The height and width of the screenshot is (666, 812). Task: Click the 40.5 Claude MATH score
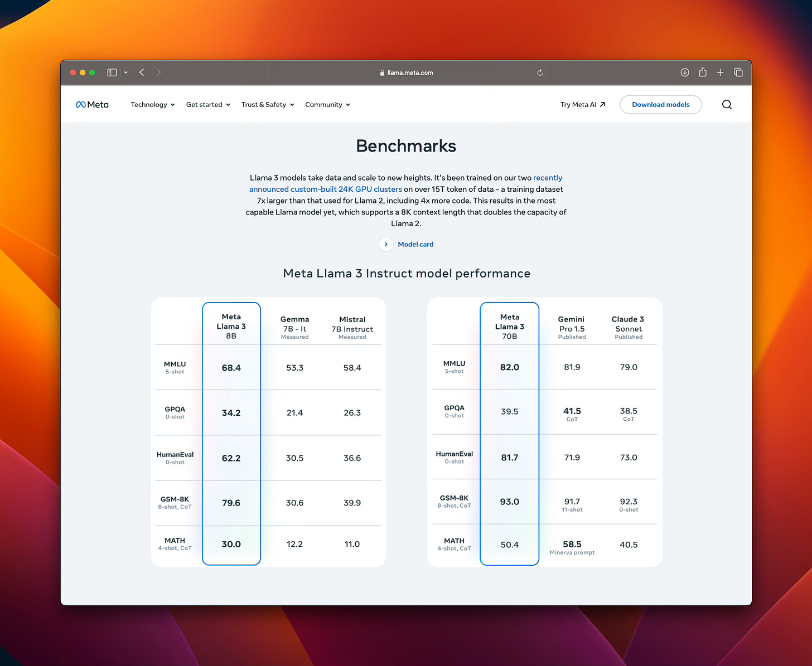click(x=629, y=545)
